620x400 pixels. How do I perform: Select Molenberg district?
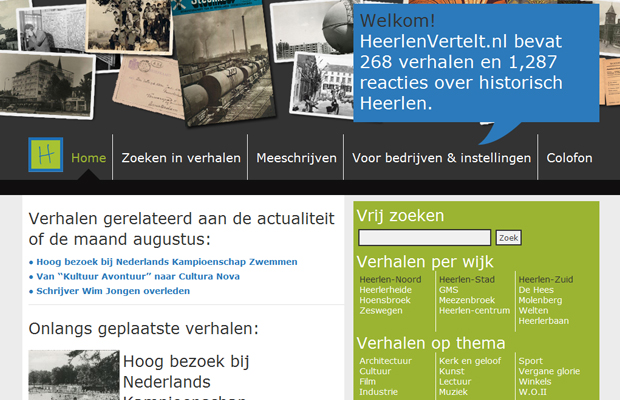click(x=540, y=300)
